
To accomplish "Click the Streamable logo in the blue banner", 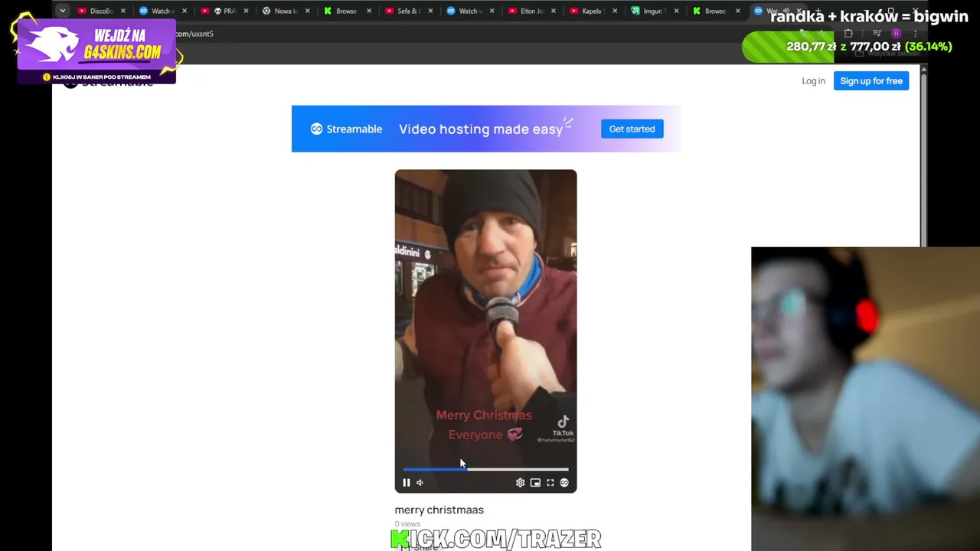I will click(x=346, y=129).
